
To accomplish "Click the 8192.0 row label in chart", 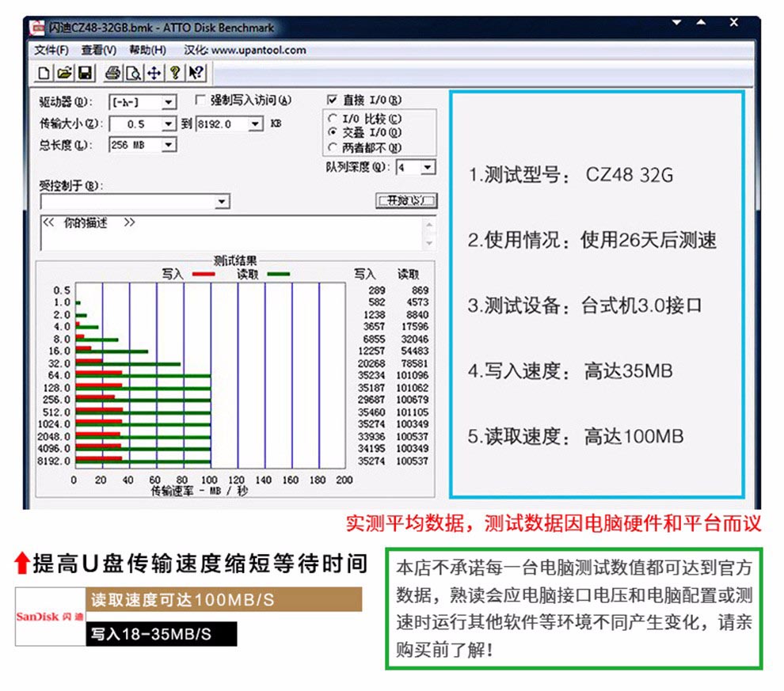I will (54, 461).
